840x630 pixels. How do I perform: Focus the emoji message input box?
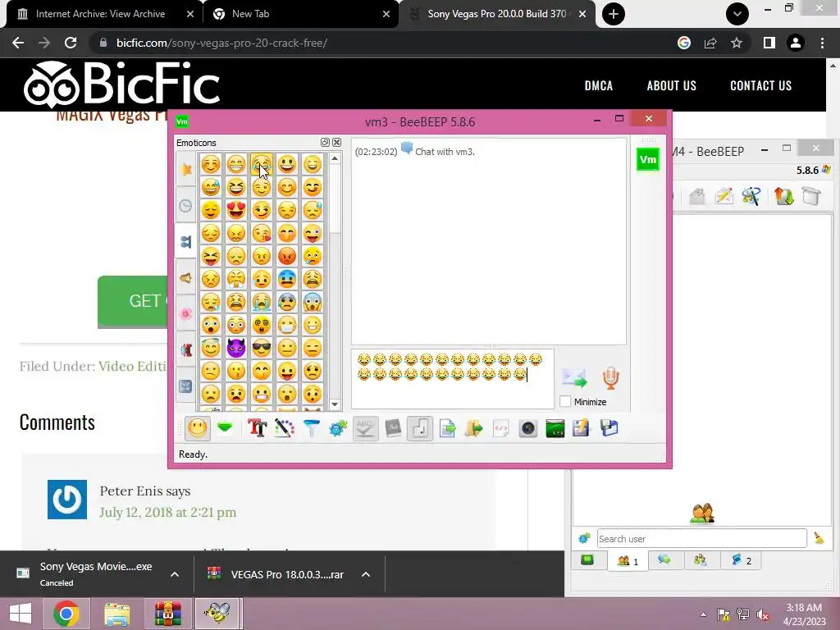click(453, 379)
